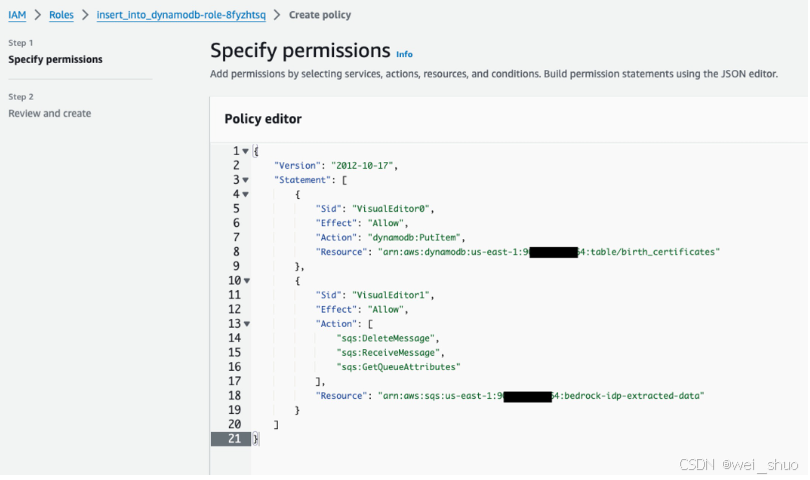The height and width of the screenshot is (480, 810).
Task: Collapse the Action array fold on line 13
Action: (247, 324)
